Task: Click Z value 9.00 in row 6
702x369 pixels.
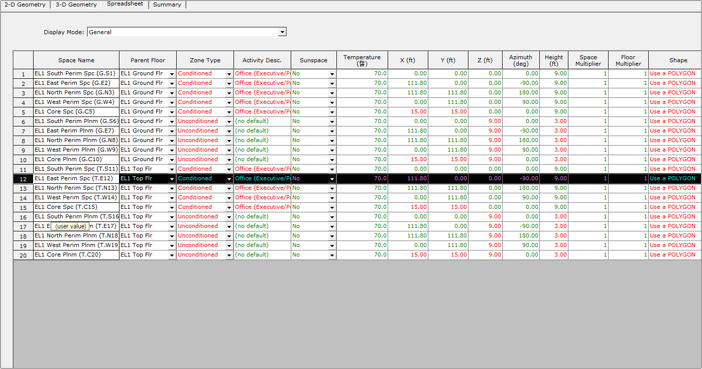Action: 485,121
